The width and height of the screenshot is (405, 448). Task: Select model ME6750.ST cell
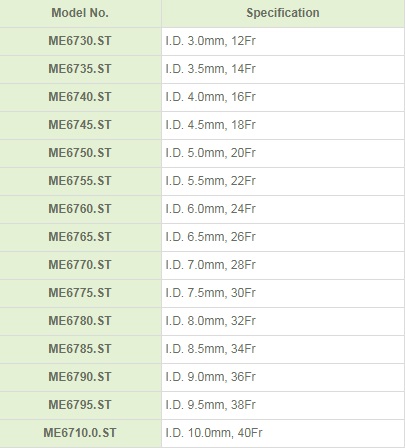coord(80,153)
